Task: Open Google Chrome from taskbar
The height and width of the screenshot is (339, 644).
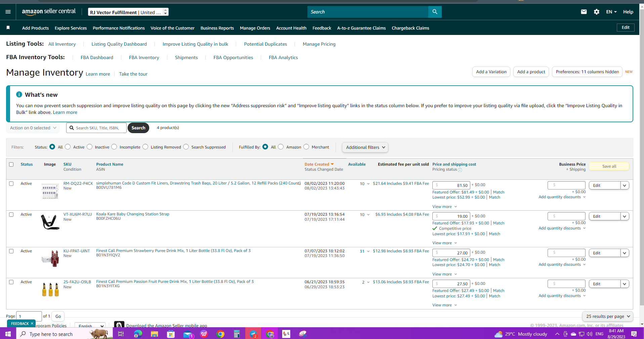Action: click(x=220, y=334)
